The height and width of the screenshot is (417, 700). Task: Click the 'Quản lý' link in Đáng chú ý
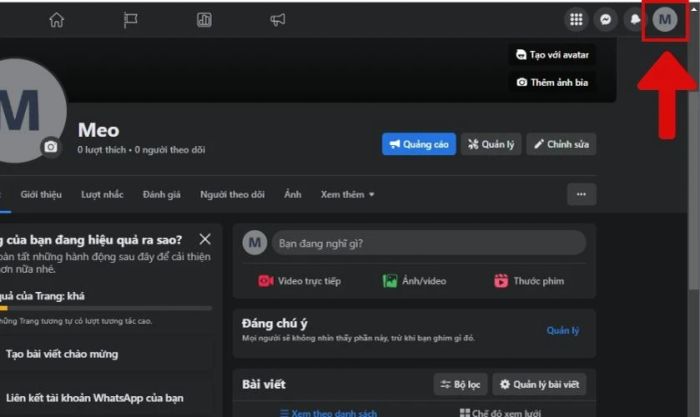[x=562, y=330]
